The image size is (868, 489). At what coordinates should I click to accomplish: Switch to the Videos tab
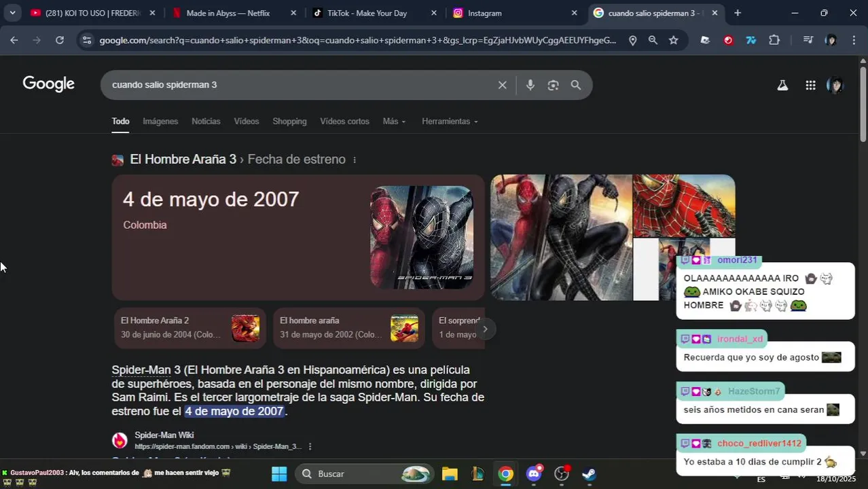point(247,122)
